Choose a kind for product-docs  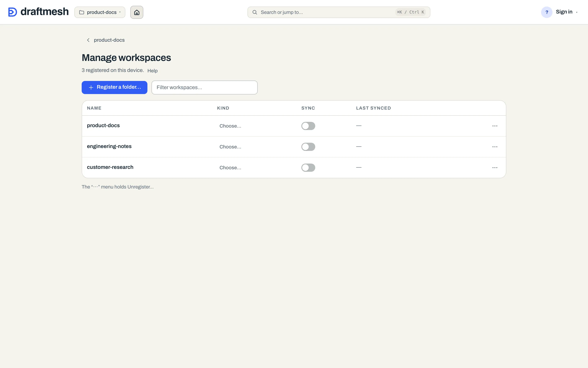pyautogui.click(x=230, y=126)
